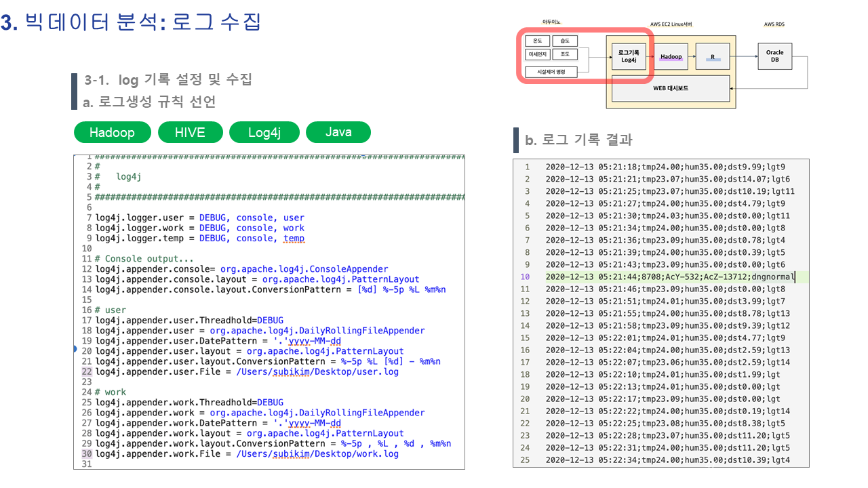Screen dimensions: 868x488
Task: Click the '로그 기록 결과' section heading
Action: pos(578,140)
